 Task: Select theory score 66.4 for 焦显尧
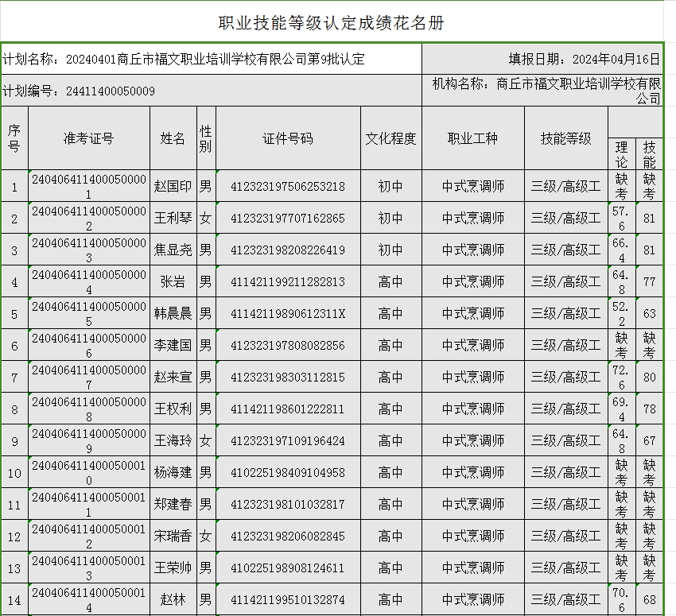[x=621, y=250]
